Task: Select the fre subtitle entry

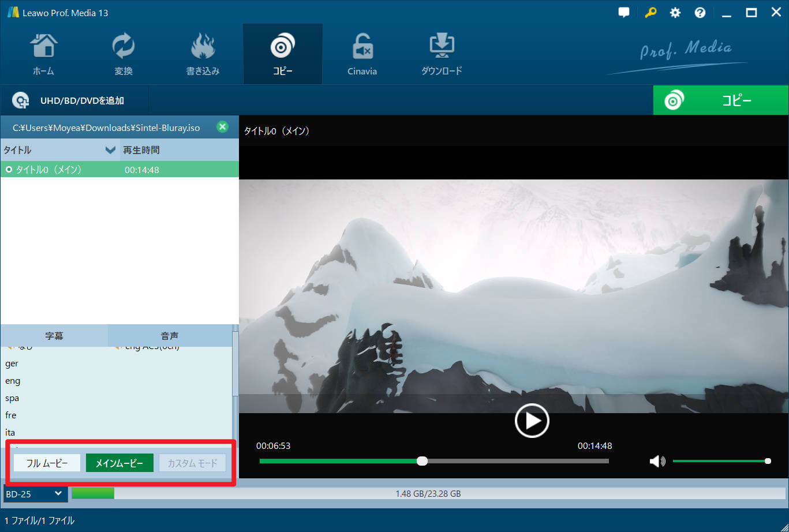Action: (11, 415)
